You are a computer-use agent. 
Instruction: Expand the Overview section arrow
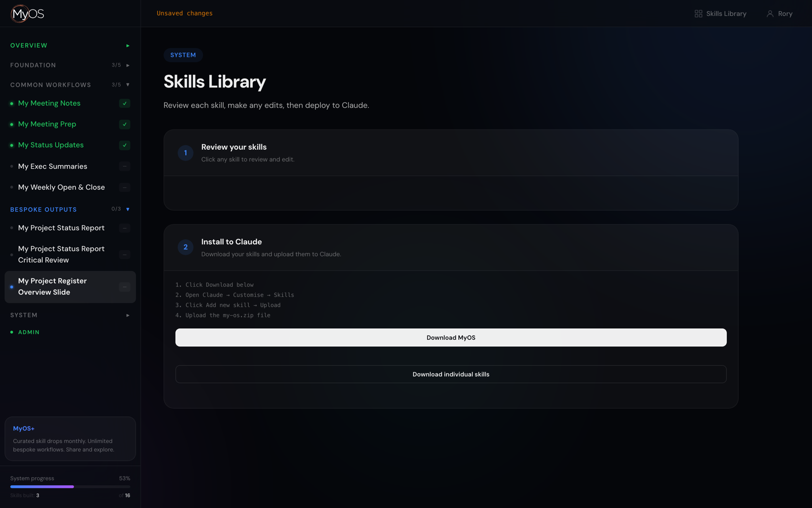tap(128, 46)
